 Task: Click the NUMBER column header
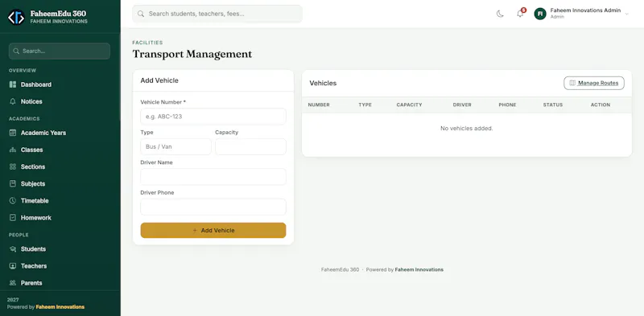(x=319, y=105)
